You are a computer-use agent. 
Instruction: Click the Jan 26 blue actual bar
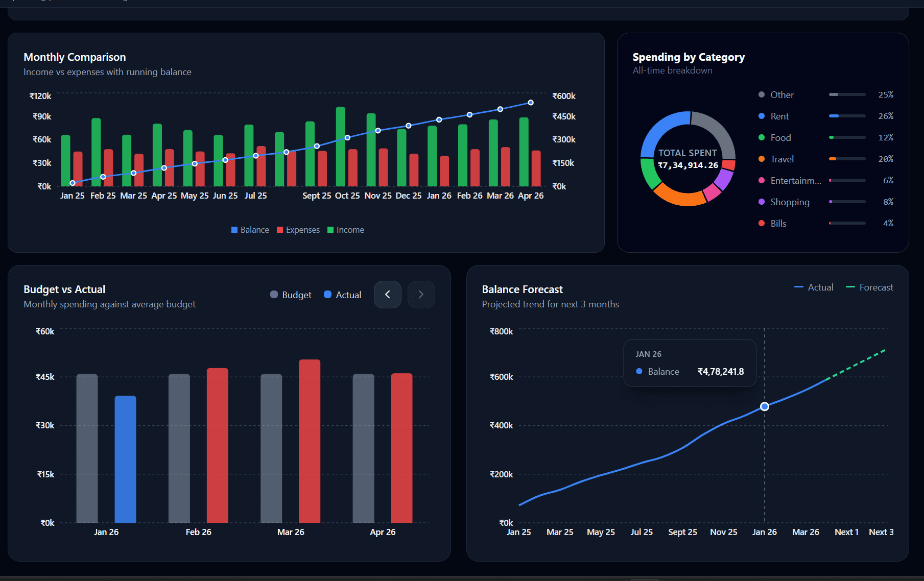point(125,459)
